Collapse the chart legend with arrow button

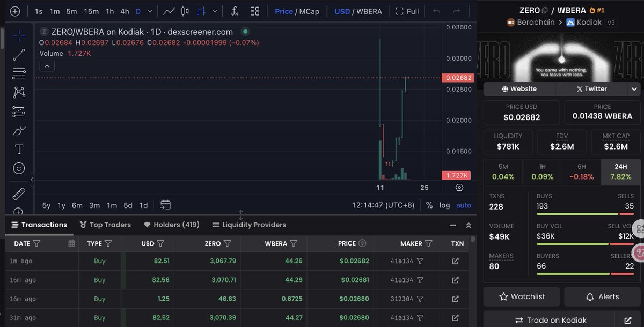pos(47,66)
